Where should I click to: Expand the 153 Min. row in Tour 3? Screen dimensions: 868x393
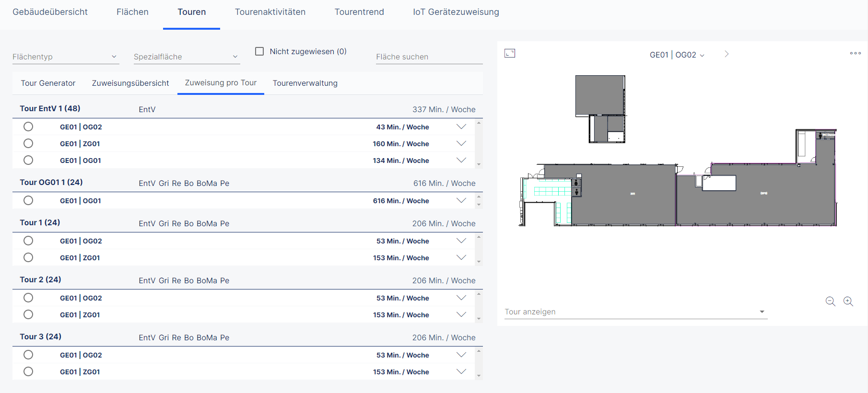click(x=461, y=372)
